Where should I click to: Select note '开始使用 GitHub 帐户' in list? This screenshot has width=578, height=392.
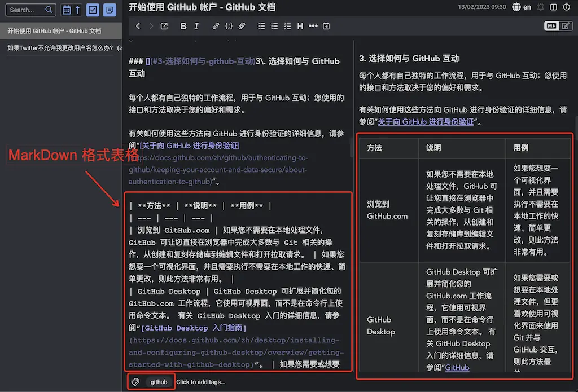[61, 31]
